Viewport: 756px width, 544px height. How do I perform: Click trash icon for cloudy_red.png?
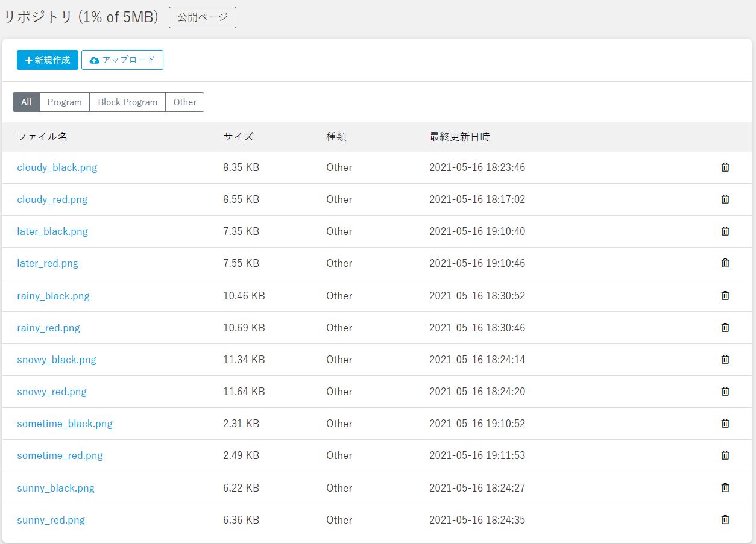click(725, 199)
